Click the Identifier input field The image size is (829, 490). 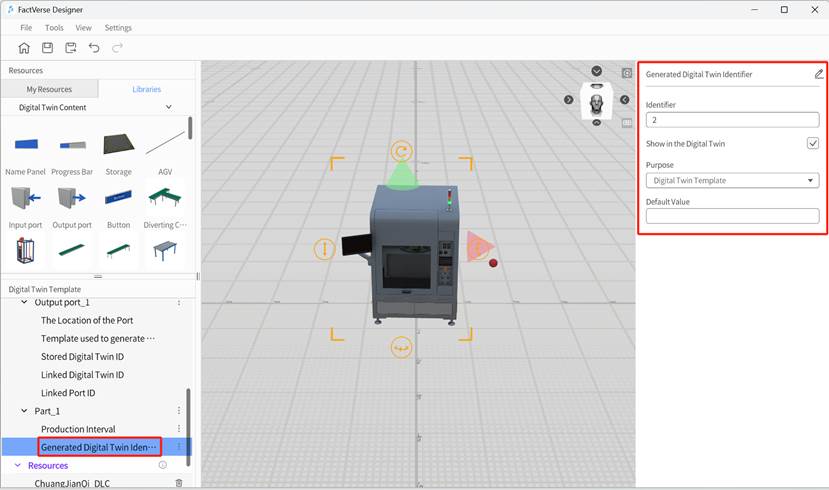point(732,120)
